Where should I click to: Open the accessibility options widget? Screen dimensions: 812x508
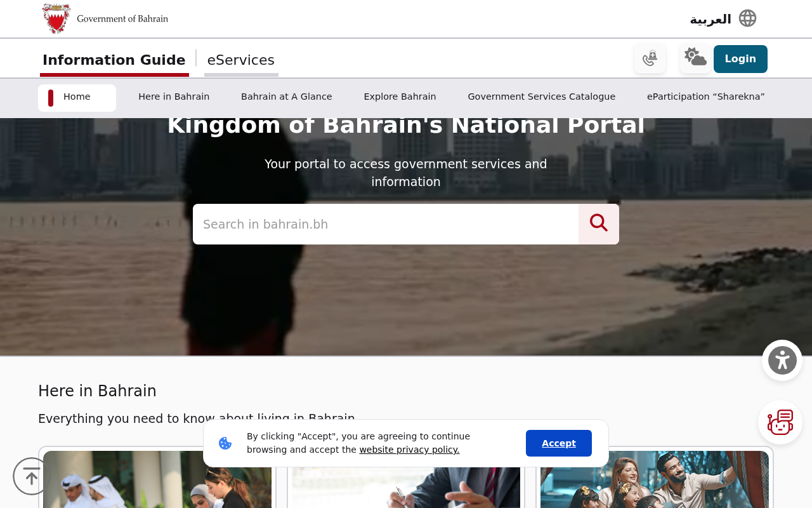click(782, 361)
